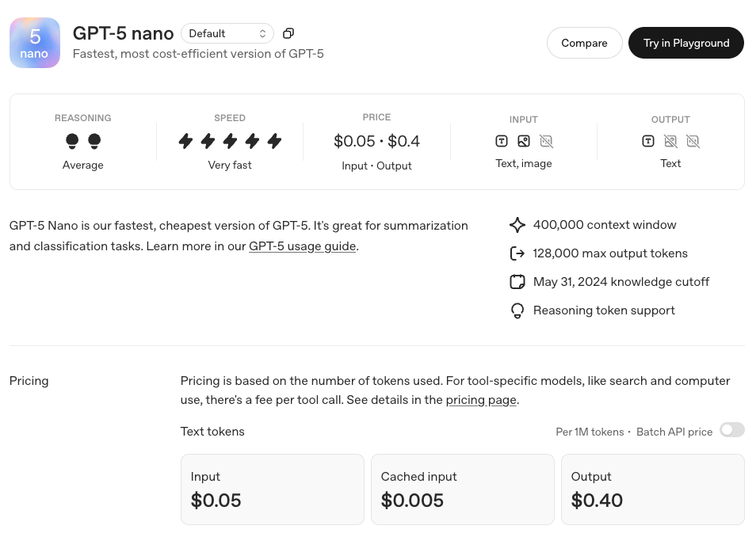Click the Cached input price card

pyautogui.click(x=462, y=489)
